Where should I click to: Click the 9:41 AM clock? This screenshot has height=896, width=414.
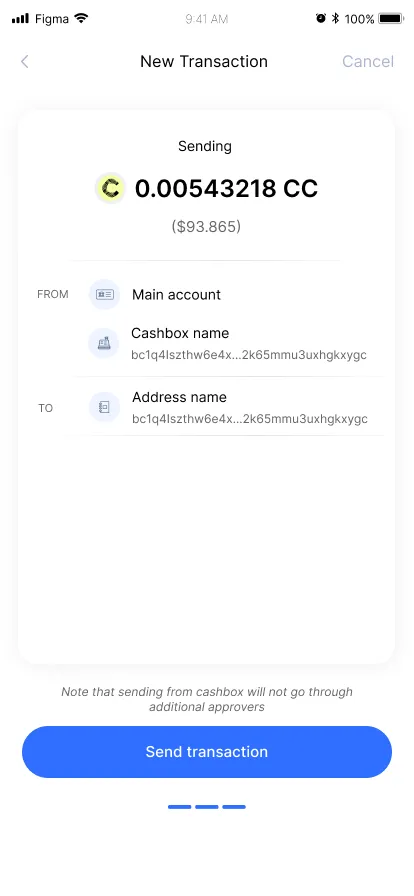coord(206,19)
